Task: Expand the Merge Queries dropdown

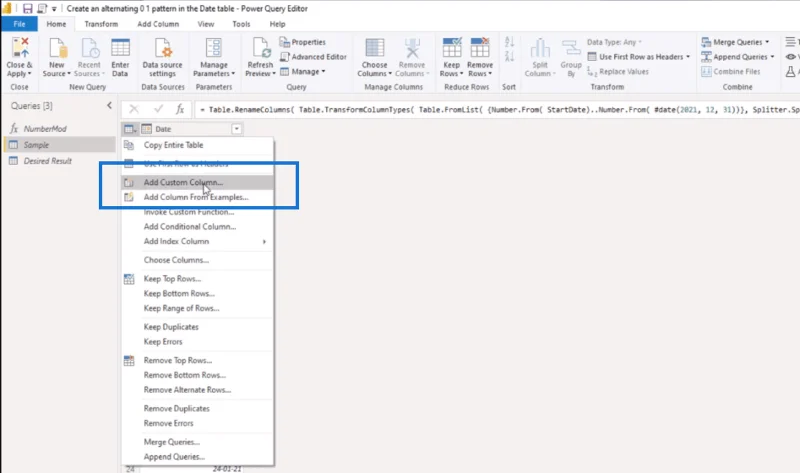Action: [767, 42]
